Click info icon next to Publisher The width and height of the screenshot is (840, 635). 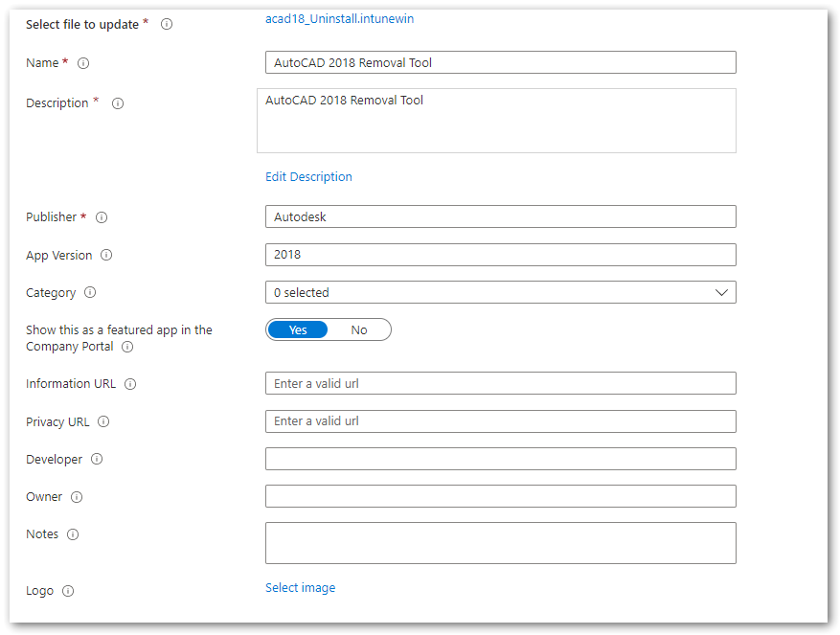tap(102, 217)
